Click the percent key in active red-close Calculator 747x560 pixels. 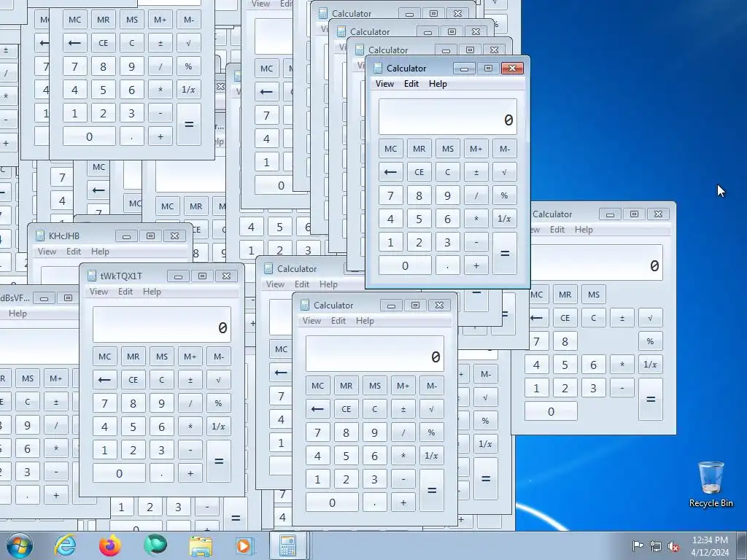[x=505, y=195]
